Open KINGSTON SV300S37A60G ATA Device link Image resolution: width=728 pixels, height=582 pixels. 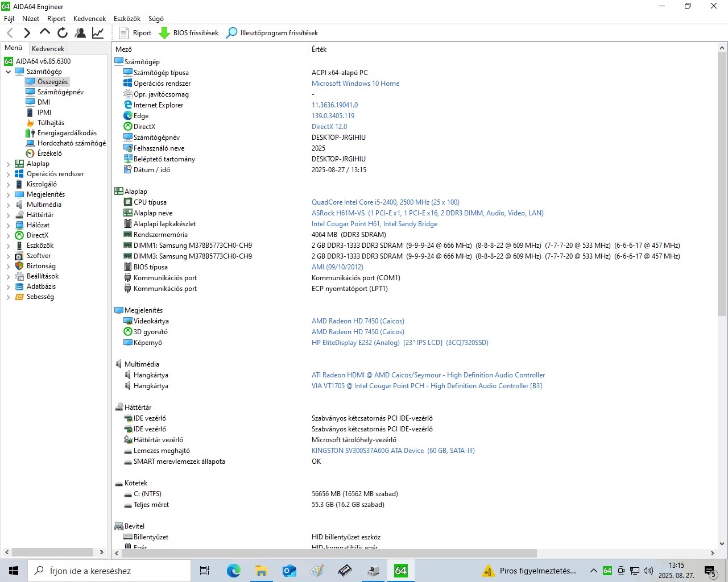pos(393,451)
